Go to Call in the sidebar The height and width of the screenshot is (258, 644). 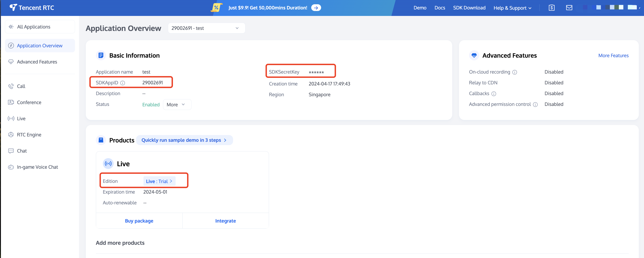coord(21,86)
